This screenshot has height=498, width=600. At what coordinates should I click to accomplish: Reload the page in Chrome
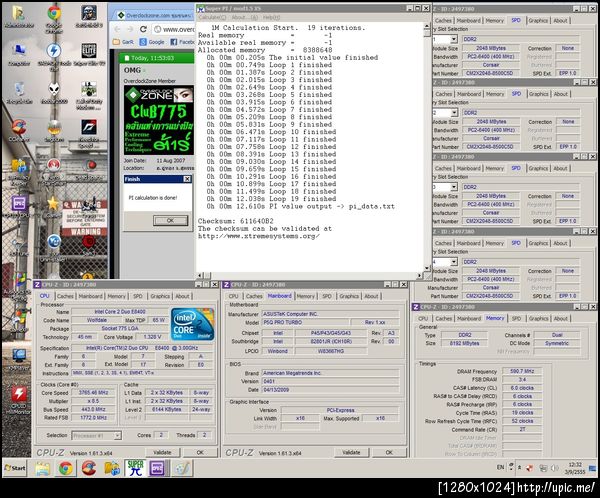pyautogui.click(x=143, y=29)
